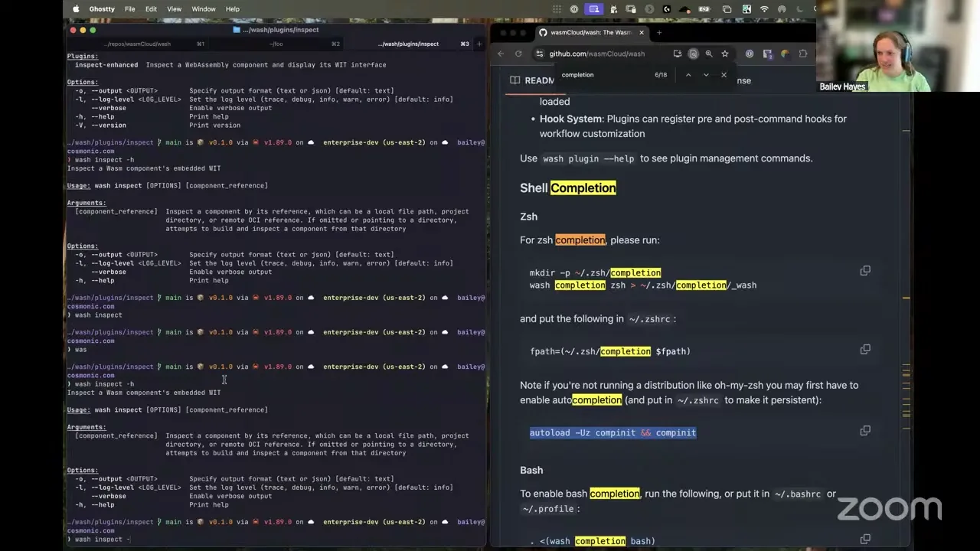Click the 'Shell Completion' heading

(568, 188)
